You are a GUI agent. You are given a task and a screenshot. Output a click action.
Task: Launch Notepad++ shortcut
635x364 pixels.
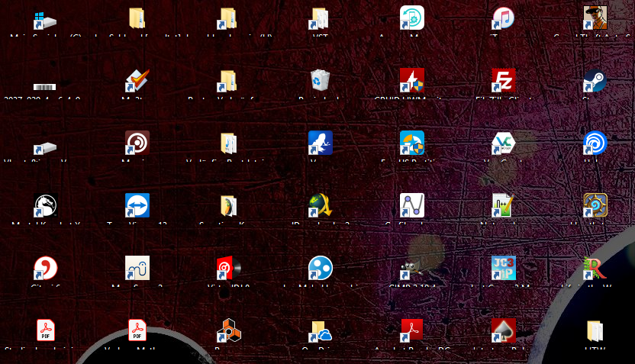(502, 205)
